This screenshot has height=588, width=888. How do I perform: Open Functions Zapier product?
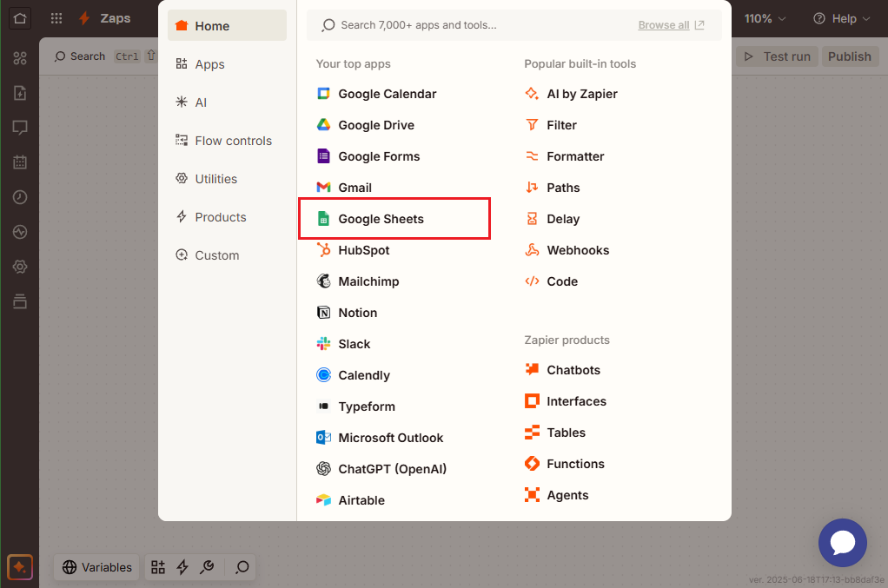click(x=564, y=464)
